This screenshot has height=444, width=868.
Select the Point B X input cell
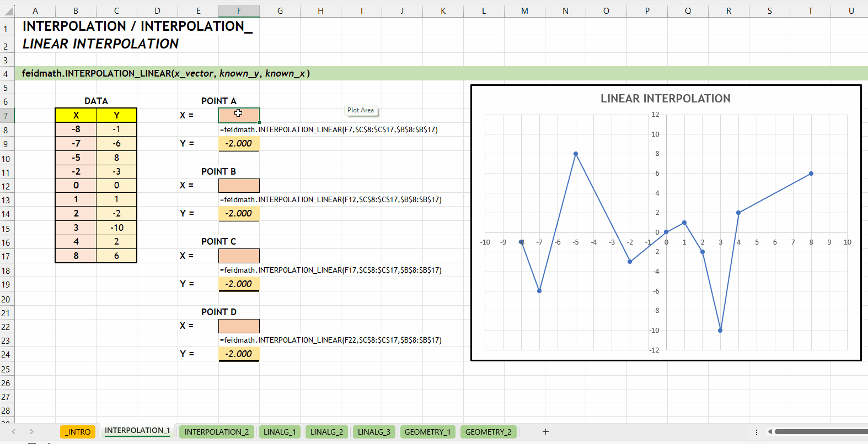[x=239, y=186]
